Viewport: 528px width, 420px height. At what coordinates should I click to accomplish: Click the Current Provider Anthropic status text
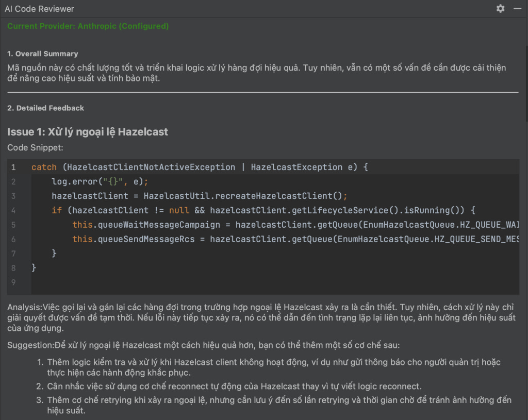(x=88, y=26)
